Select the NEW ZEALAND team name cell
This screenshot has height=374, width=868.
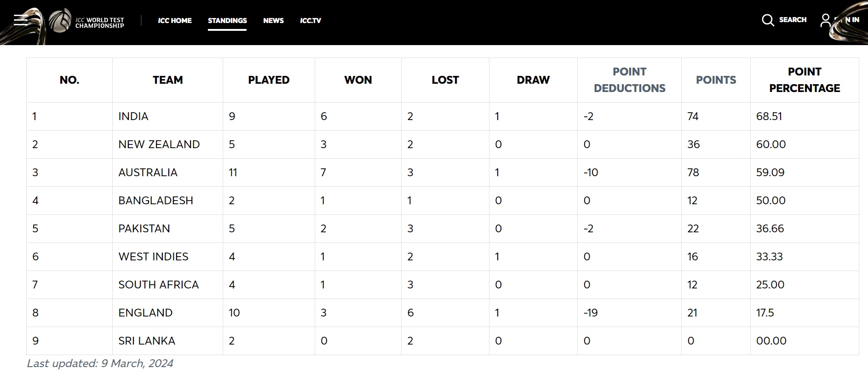pos(159,144)
